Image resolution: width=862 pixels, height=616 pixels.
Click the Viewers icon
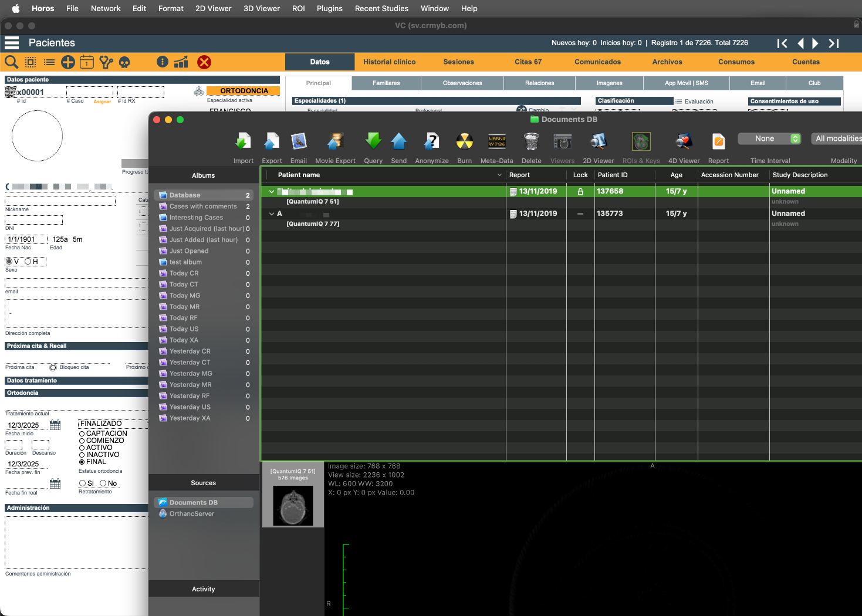pyautogui.click(x=562, y=141)
